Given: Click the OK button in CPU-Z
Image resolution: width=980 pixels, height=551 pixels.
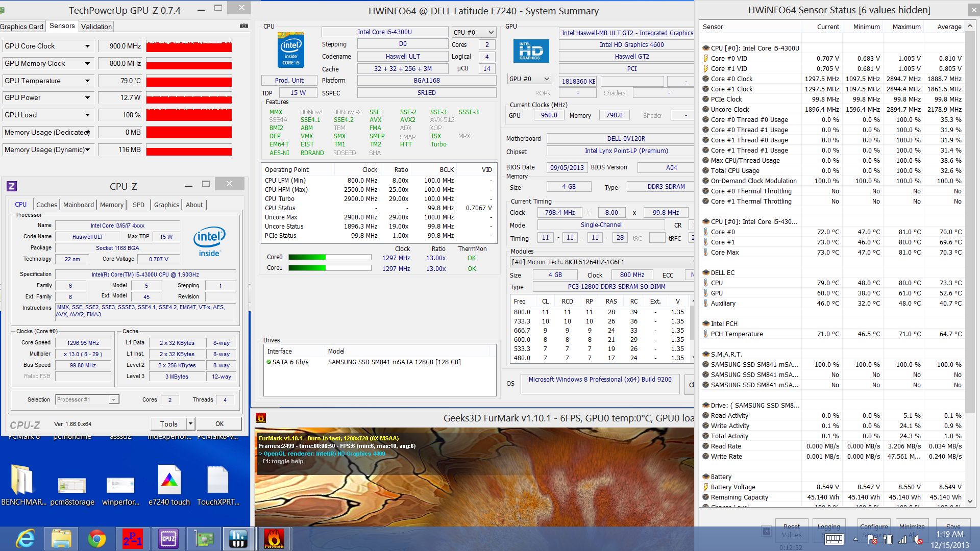Looking at the screenshot, I should pyautogui.click(x=219, y=423).
